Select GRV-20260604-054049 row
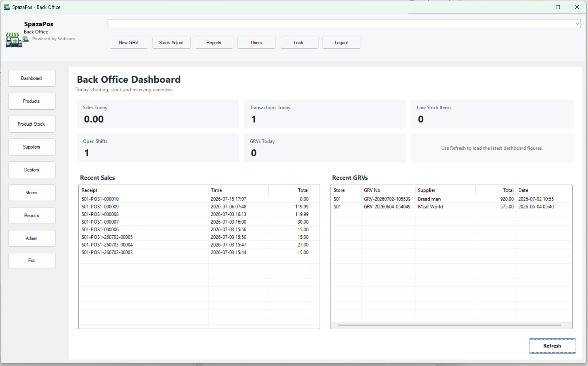 coord(451,207)
